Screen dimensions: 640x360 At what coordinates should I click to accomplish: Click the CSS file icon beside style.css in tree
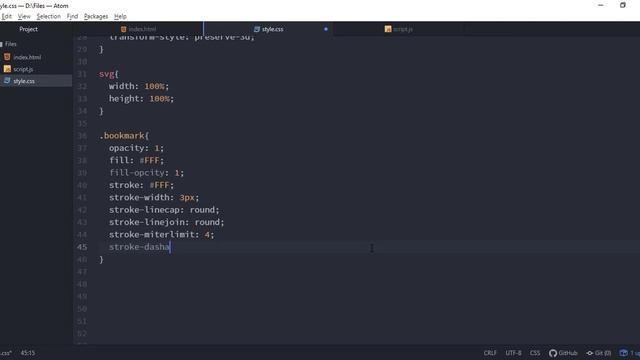click(7, 81)
